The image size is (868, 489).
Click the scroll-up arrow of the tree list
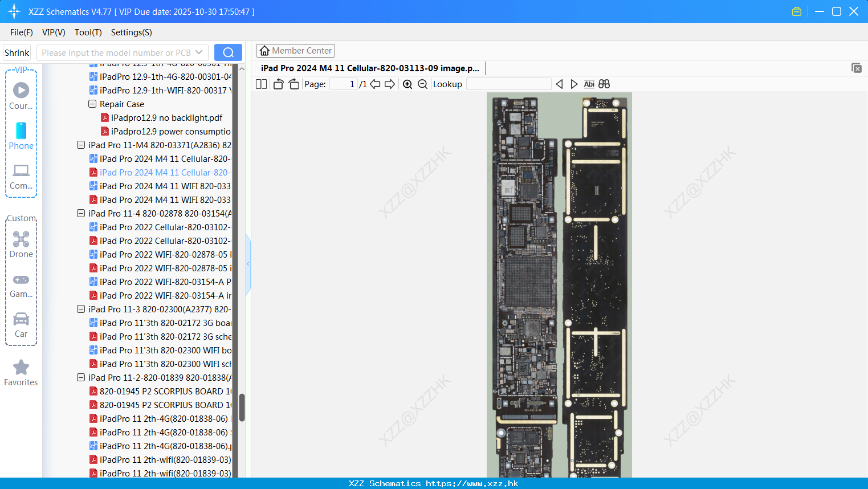pos(242,68)
